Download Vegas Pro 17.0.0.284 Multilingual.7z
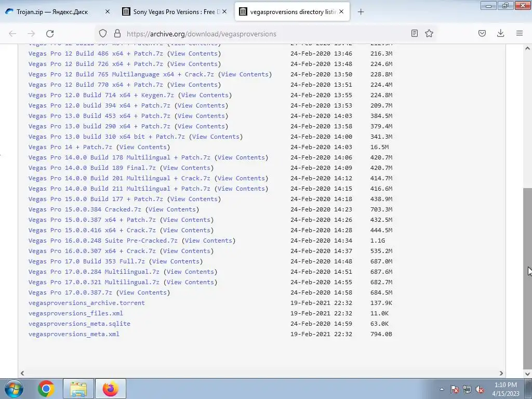 click(x=94, y=272)
